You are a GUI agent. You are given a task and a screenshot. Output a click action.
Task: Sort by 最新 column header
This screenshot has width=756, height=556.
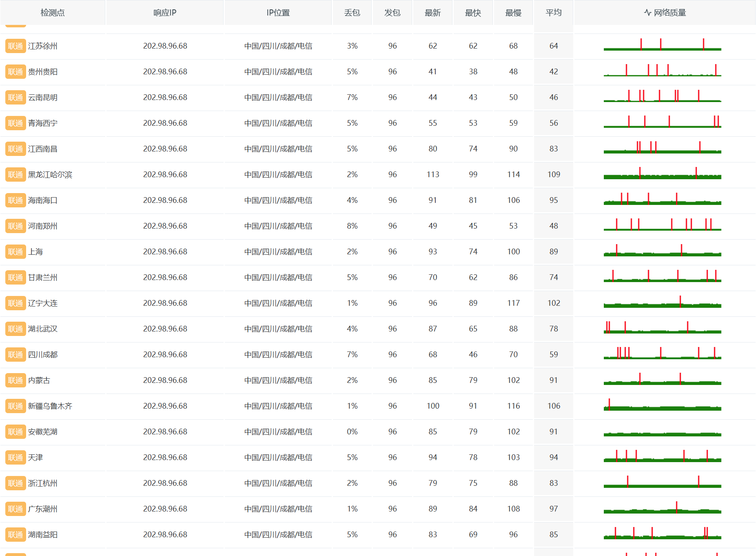coord(432,13)
